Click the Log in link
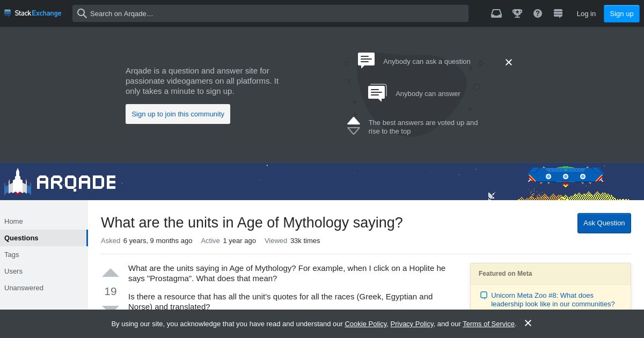Screen dimensions: 644x338 (x=586, y=13)
